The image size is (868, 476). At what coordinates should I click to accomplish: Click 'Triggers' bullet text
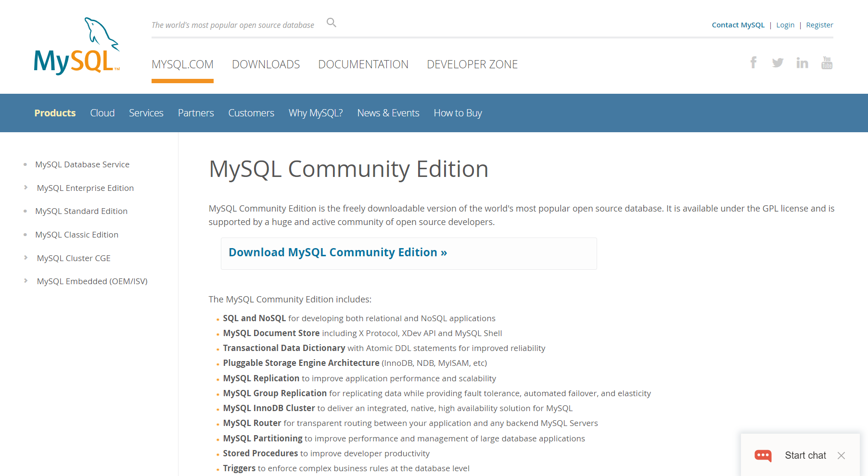tap(239, 468)
